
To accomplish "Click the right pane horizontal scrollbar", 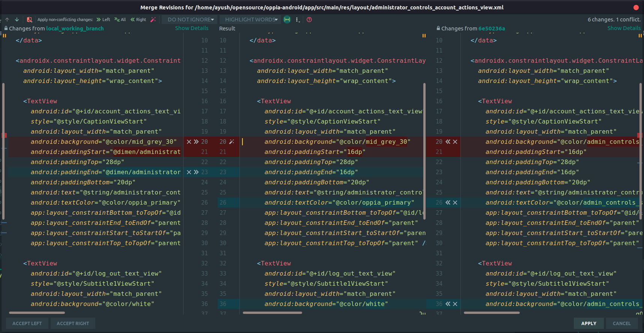I will (492, 312).
